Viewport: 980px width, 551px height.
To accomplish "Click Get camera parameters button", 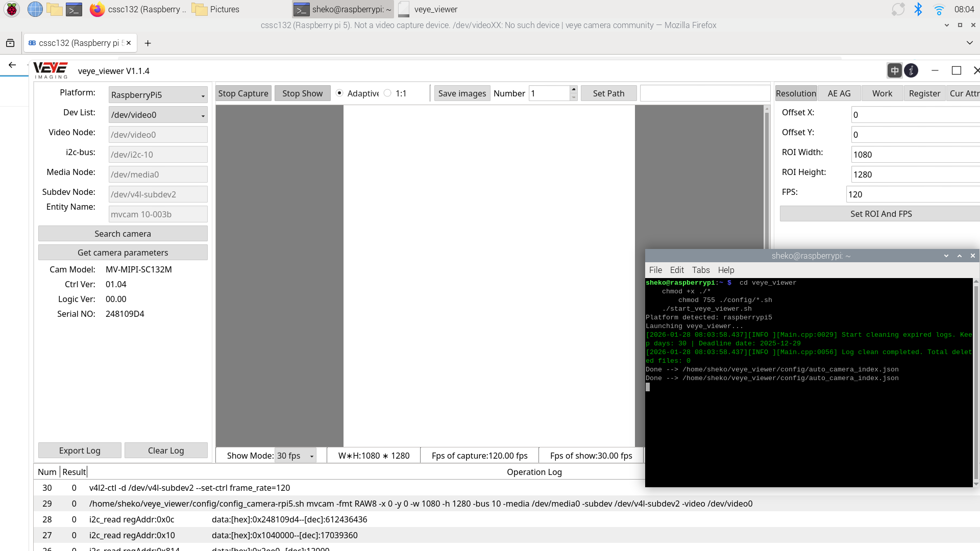I will [122, 253].
